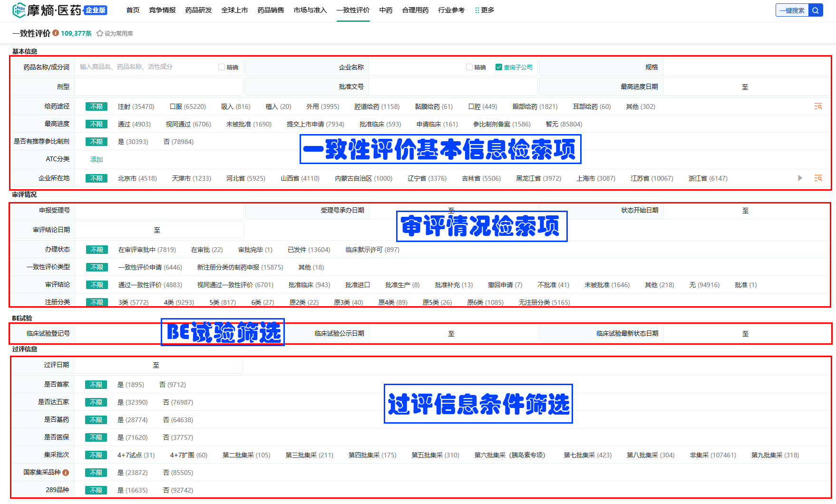Filter by 眼部给药 (1821)
Screen dimensions: 836x504
click(535, 107)
